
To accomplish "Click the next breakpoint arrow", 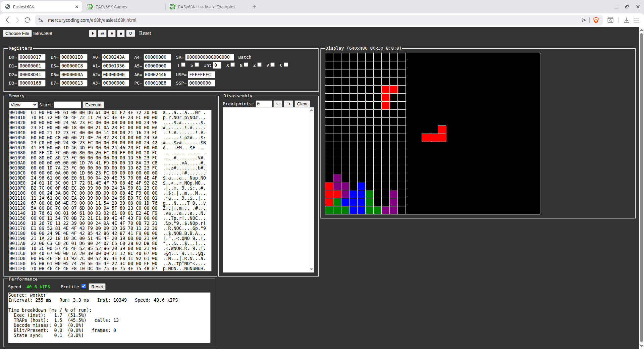I will (288, 104).
